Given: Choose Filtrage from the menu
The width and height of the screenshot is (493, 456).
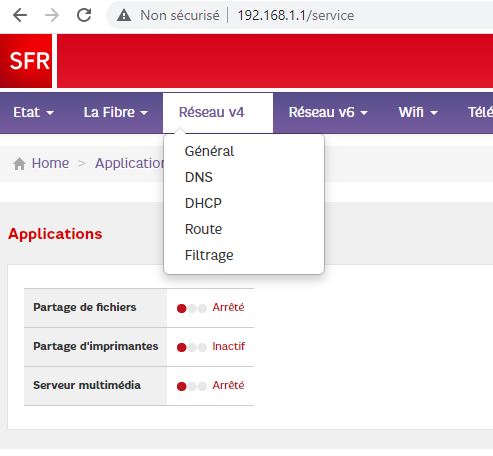Looking at the screenshot, I should 209,255.
